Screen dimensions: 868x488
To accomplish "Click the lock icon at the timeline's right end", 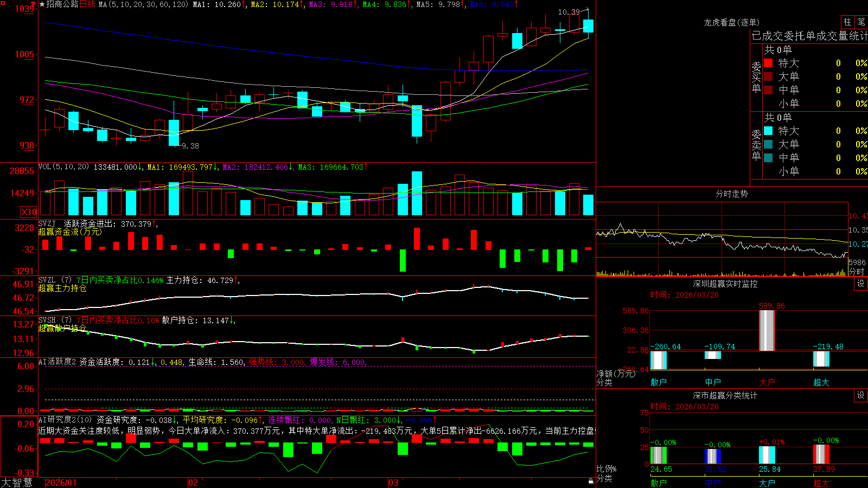I will 591,481.
